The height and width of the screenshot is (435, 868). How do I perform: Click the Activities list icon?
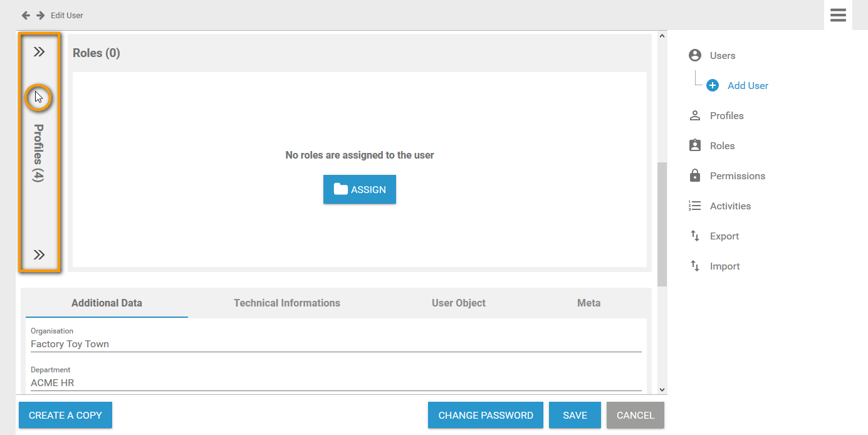point(694,206)
